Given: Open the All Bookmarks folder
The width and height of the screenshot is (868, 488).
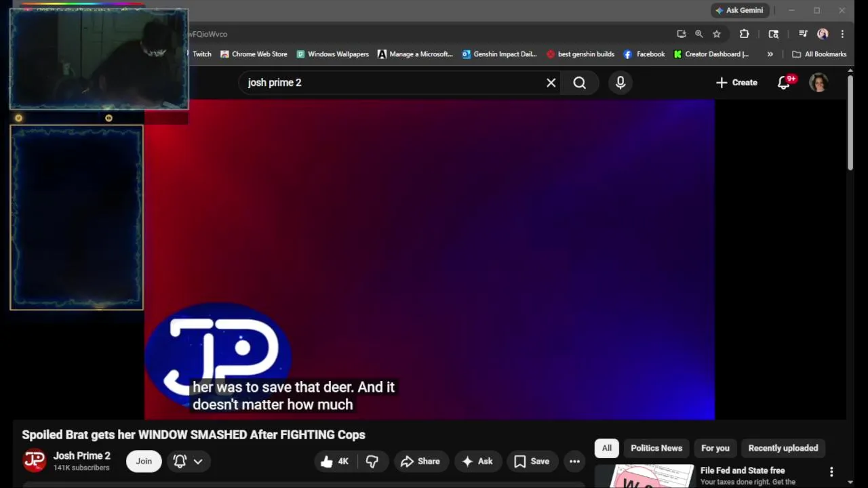Looking at the screenshot, I should pyautogui.click(x=819, y=54).
